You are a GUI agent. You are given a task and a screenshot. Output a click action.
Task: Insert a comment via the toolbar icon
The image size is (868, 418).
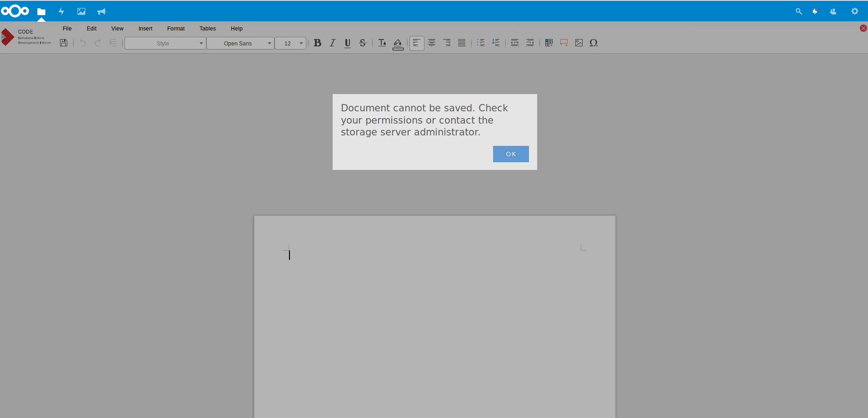coord(564,43)
